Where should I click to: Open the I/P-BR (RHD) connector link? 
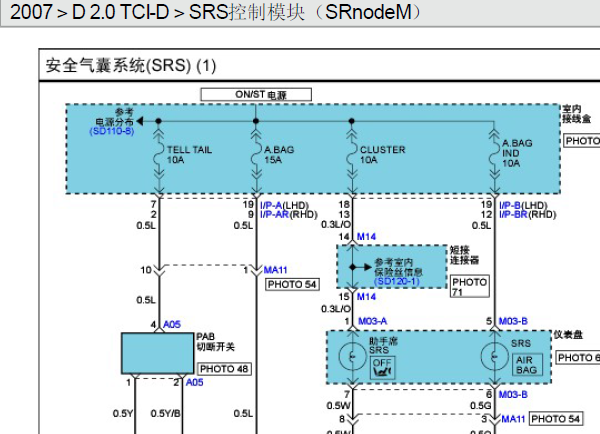tap(513, 215)
